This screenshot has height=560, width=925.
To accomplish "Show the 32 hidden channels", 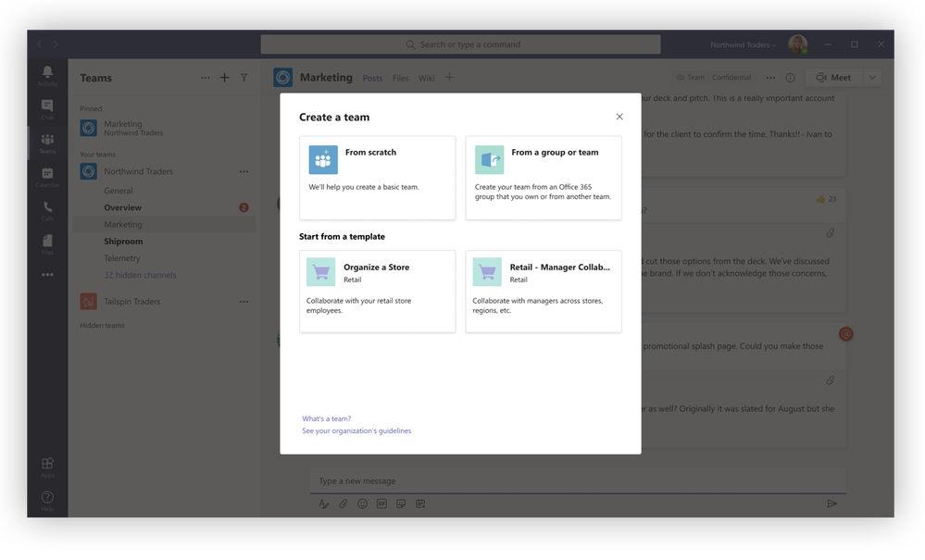I will click(140, 275).
